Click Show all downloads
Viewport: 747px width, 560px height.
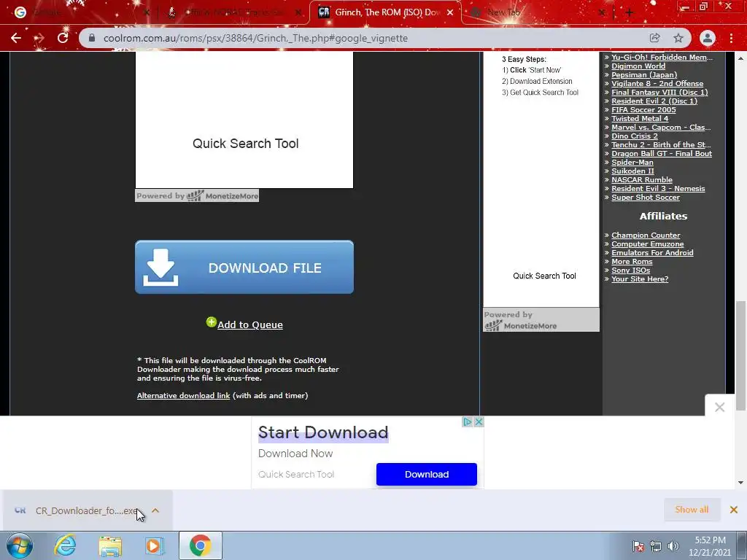692,510
